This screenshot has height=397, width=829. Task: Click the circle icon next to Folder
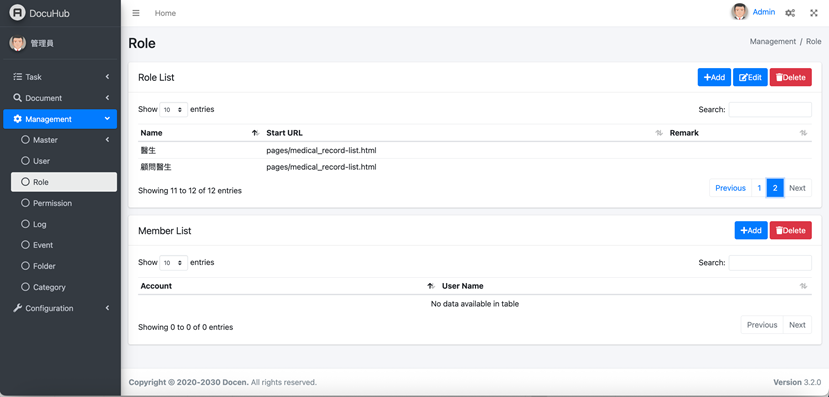(25, 266)
